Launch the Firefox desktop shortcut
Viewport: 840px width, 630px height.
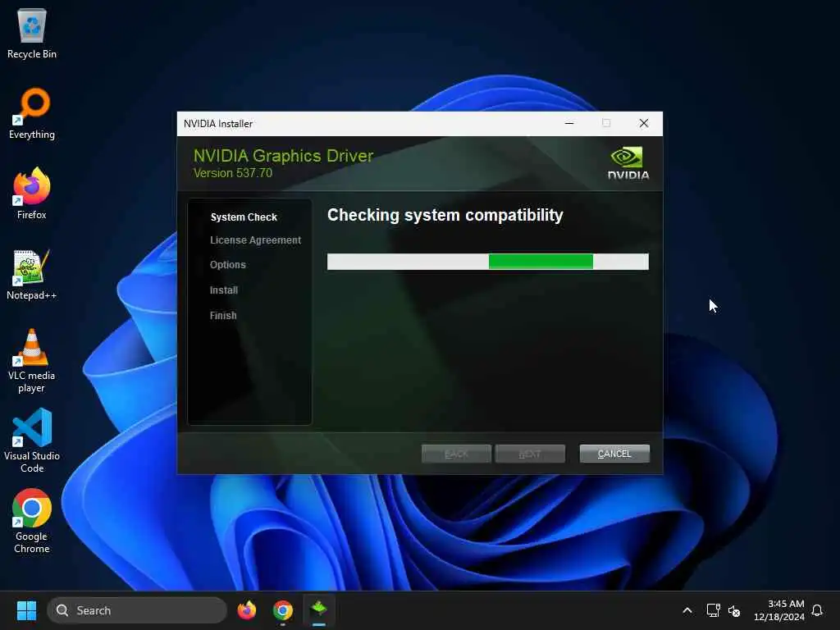pyautogui.click(x=32, y=194)
